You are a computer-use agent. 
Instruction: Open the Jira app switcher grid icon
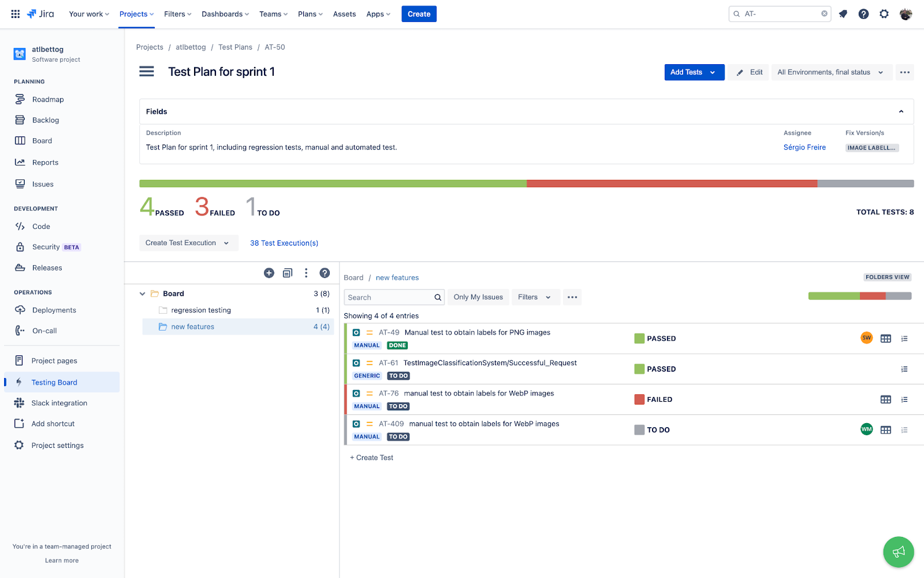point(15,13)
